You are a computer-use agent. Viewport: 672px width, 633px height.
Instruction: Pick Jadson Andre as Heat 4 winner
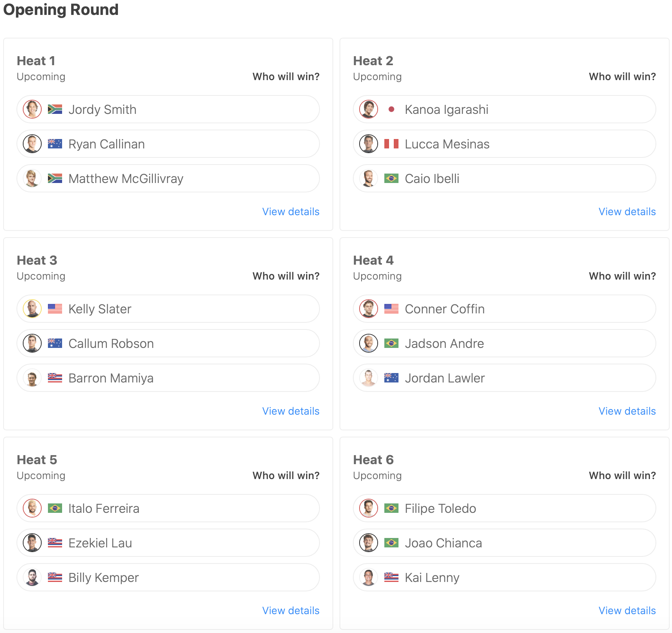point(505,343)
